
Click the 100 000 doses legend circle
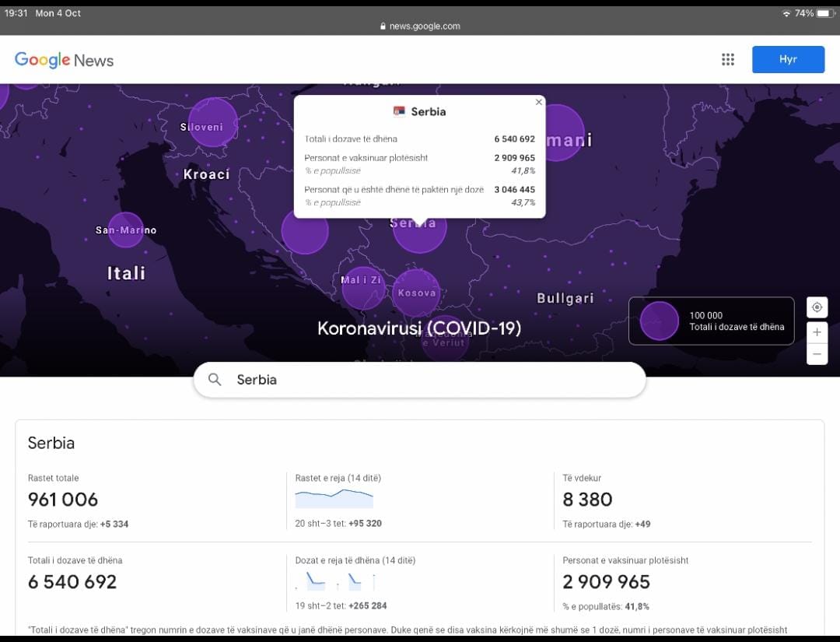point(660,321)
